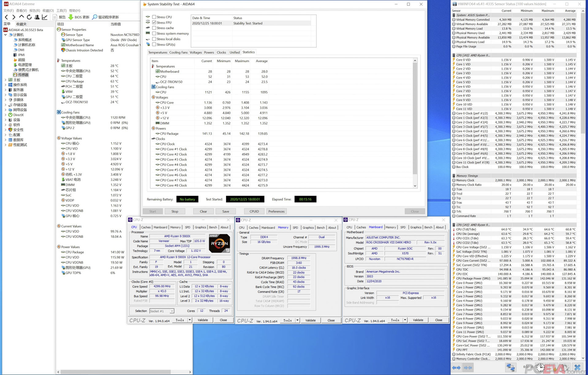Click the Stop button in Stability Test
Viewport: 588px width, 375px height.
click(175, 211)
